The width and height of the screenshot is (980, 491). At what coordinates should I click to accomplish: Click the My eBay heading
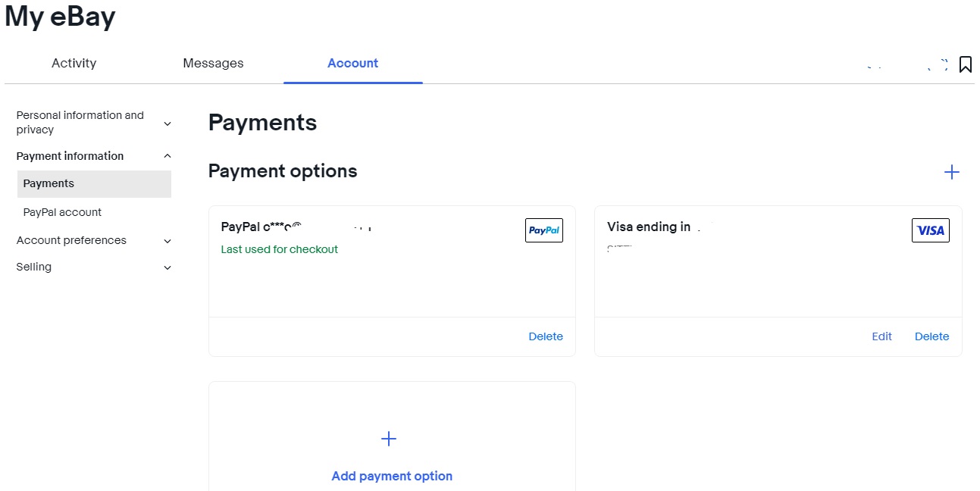[x=60, y=17]
